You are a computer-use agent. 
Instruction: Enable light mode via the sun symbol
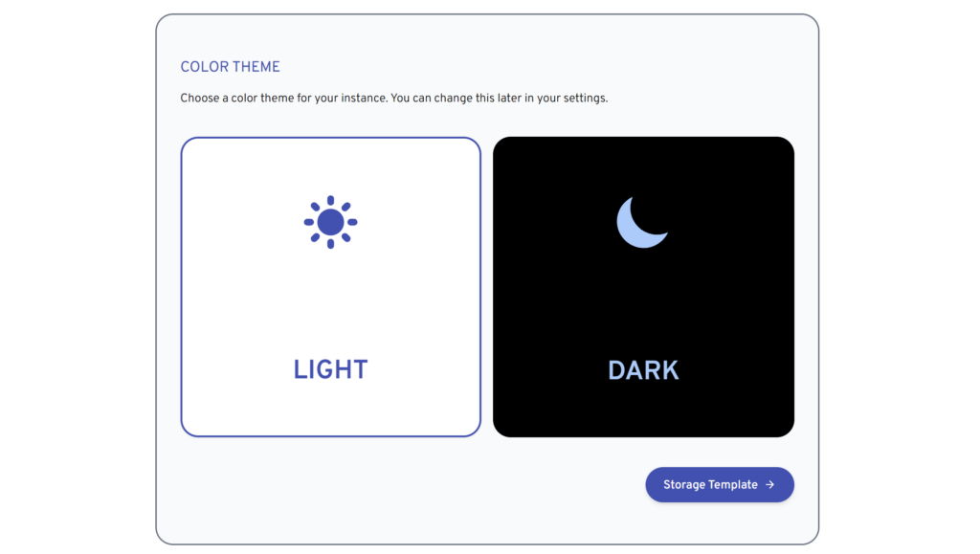[330, 222]
